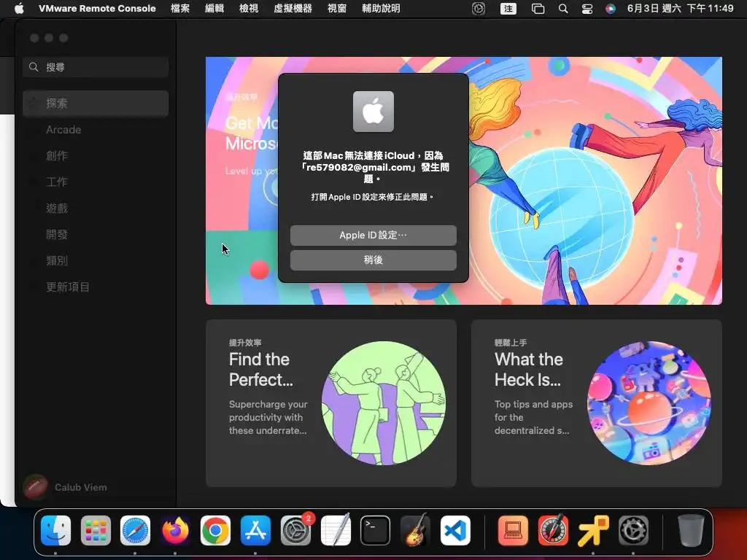The height and width of the screenshot is (560, 747).
Task: Open the dark gear app in Dock
Action: [633, 531]
